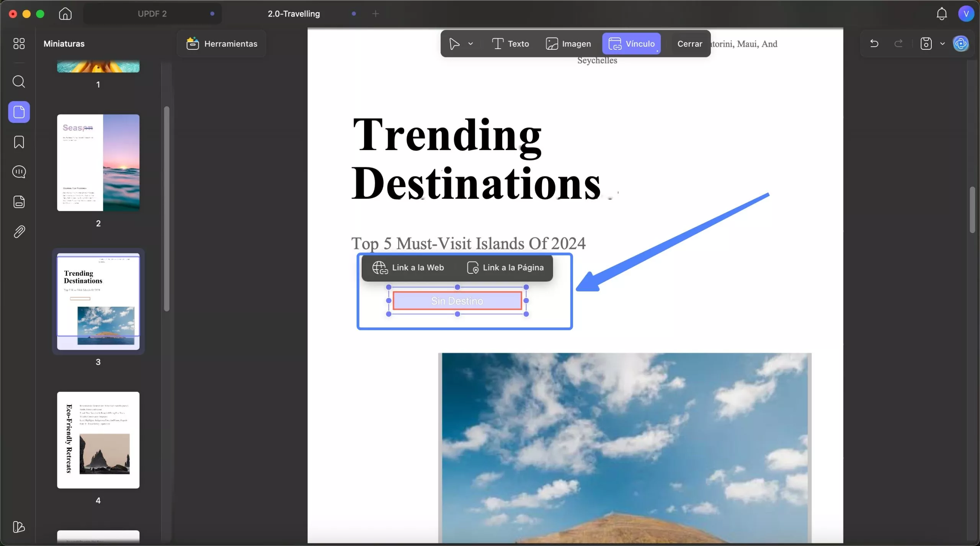Go to the home screen icon
The width and height of the screenshot is (980, 546).
(x=65, y=14)
